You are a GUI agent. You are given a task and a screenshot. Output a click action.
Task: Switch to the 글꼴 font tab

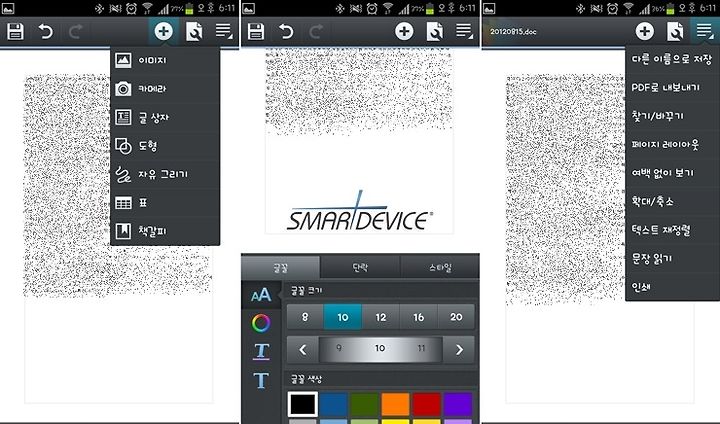pyautogui.click(x=281, y=267)
